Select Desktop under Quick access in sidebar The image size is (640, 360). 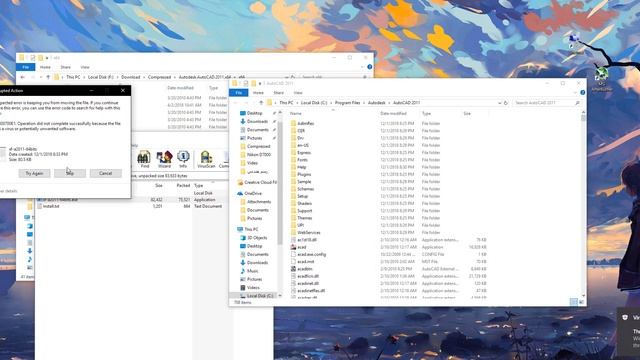(x=254, y=113)
